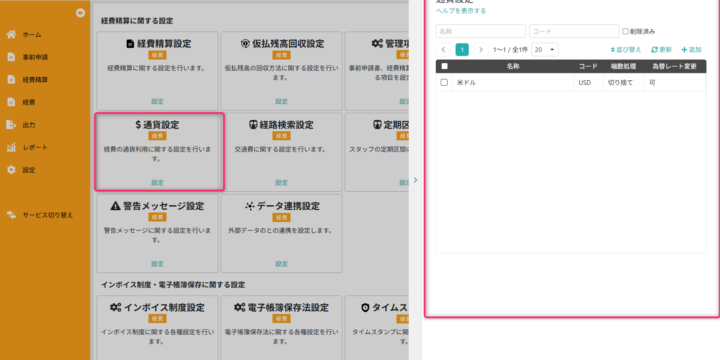This screenshot has width=720, height=360.
Task: Click the 設定 gear icon
Action: (x=11, y=170)
